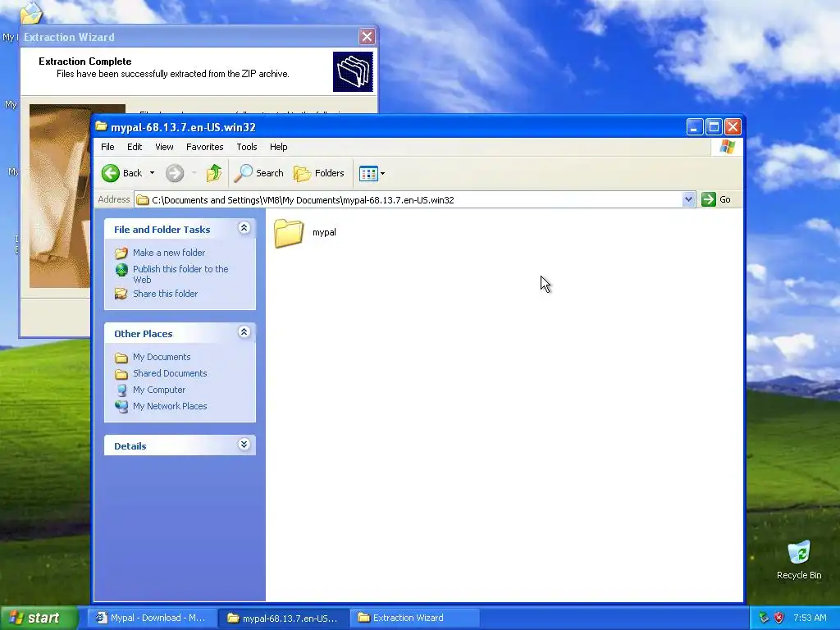
Task: Click the My Documents folder icon in sidebar
Action: pos(121,358)
